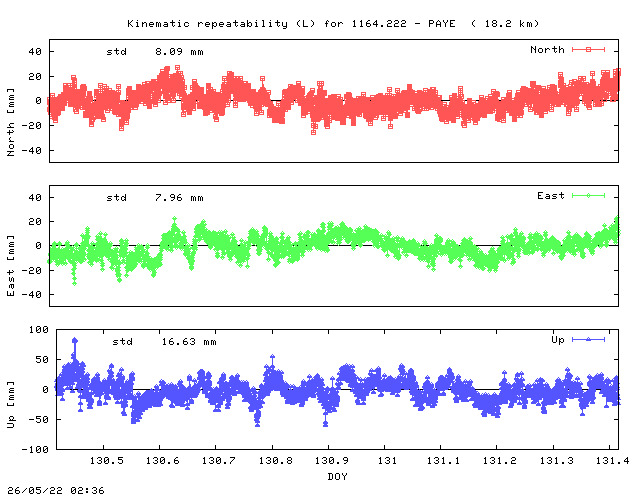Click the -40 tick on North axis
This screenshot has height=496, width=640.
click(x=32, y=151)
